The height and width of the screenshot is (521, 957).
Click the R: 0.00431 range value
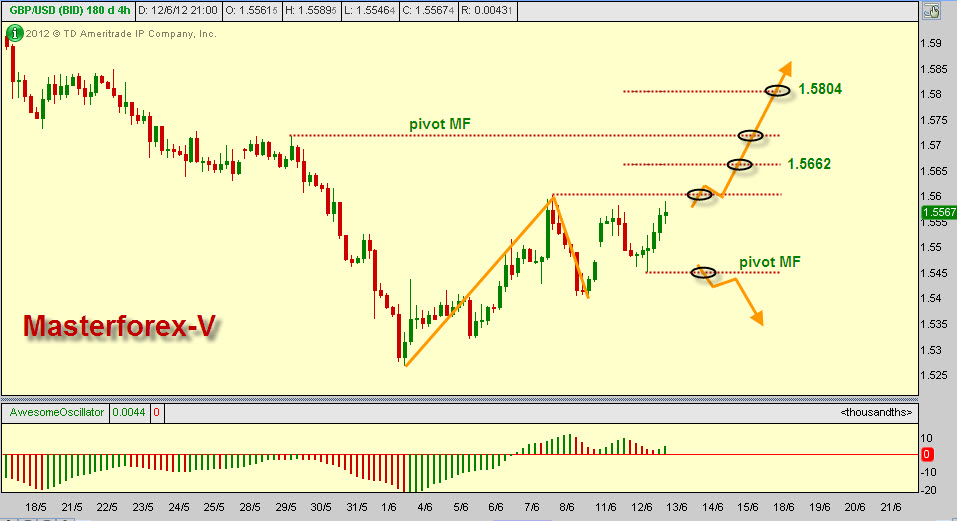(x=486, y=10)
